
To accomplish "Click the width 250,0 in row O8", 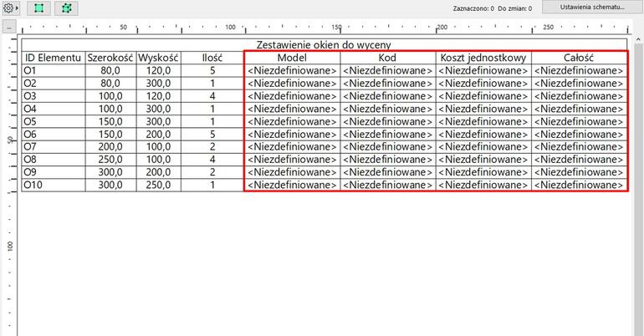I will (x=110, y=159).
